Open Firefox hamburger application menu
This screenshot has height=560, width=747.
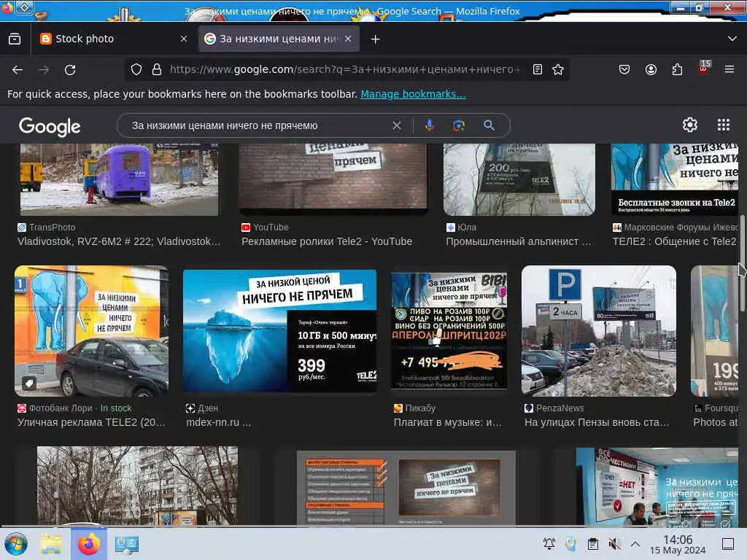point(729,69)
